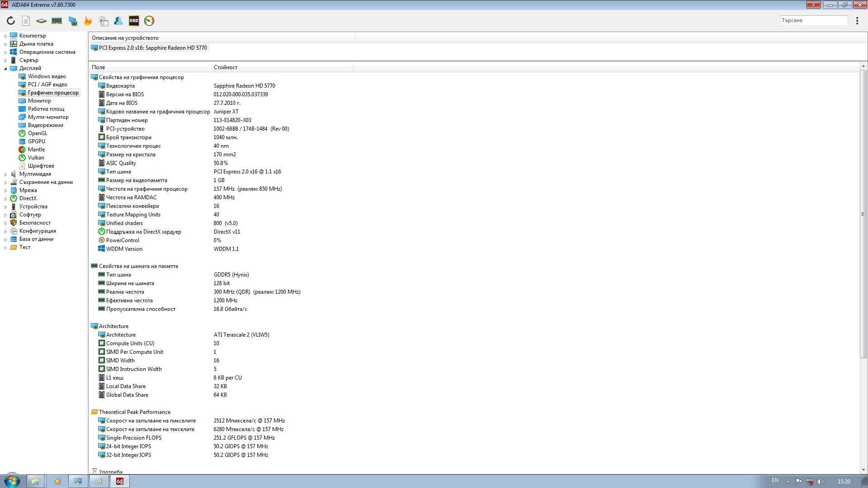The width and height of the screenshot is (868, 488).
Task: Open the Vulkan page
Action: (36, 158)
